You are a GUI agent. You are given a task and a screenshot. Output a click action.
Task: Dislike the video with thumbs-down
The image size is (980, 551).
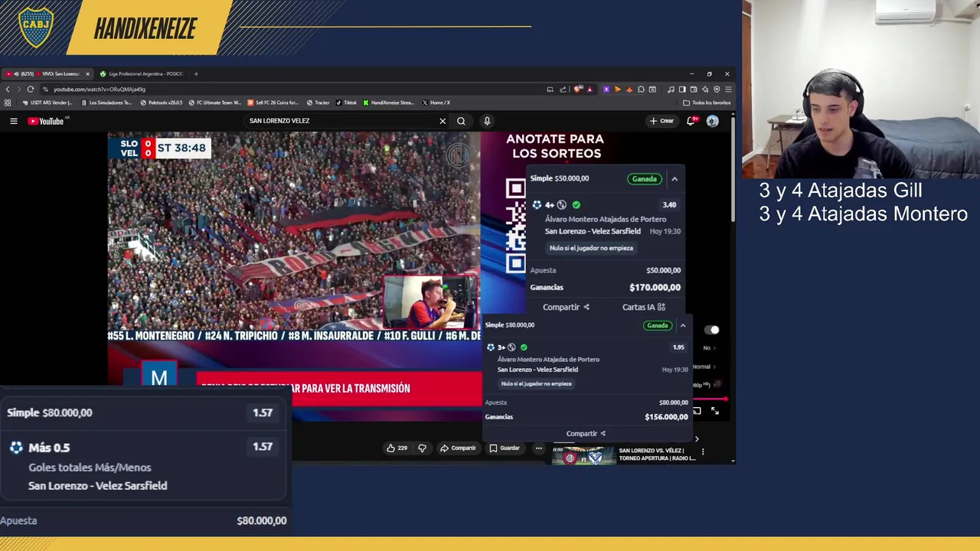coord(422,448)
